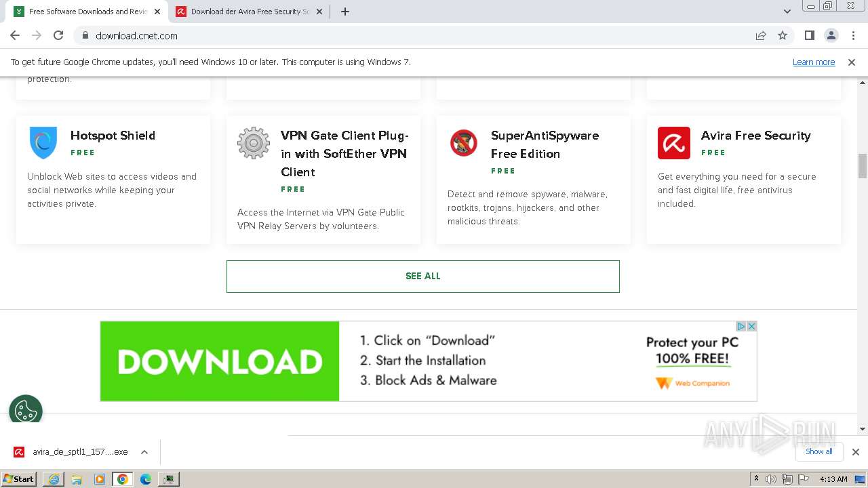Click the show desktop button at taskbar end
This screenshot has height=488, width=868.
point(861,479)
